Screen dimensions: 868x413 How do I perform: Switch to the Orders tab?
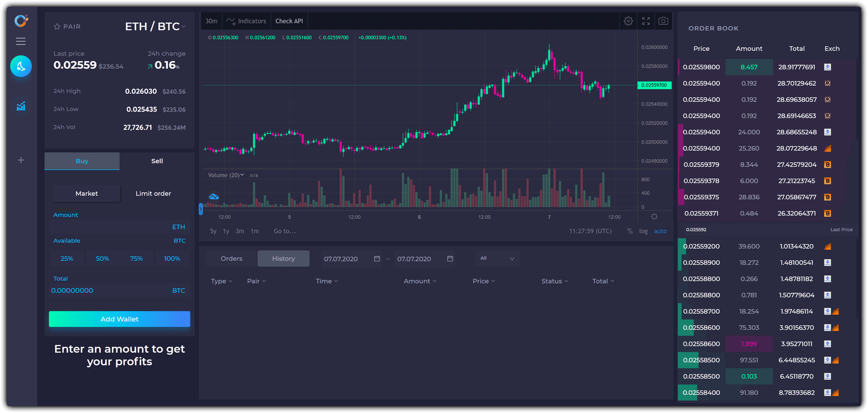click(x=231, y=258)
